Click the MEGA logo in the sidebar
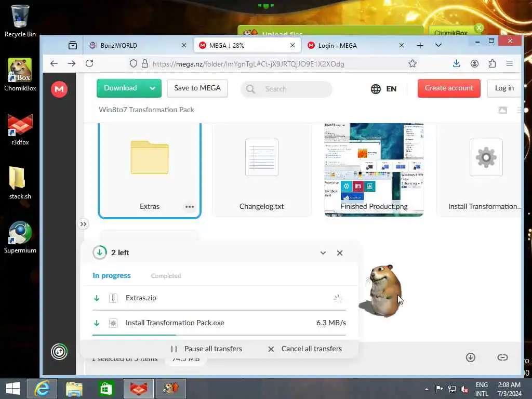Image resolution: width=532 pixels, height=399 pixels. 59,89
